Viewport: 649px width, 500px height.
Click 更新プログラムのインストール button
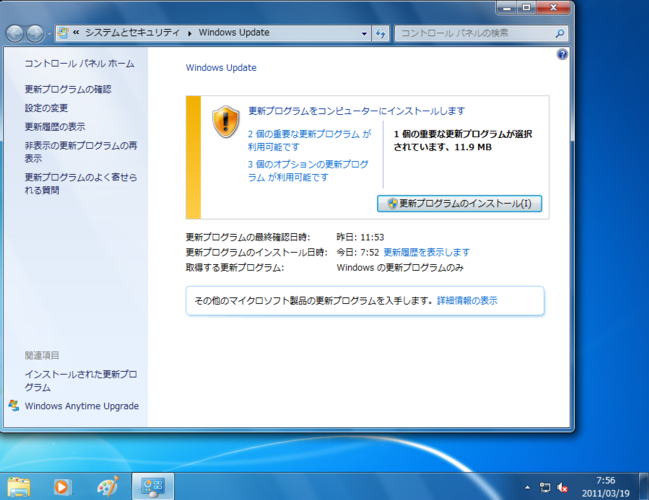459,203
